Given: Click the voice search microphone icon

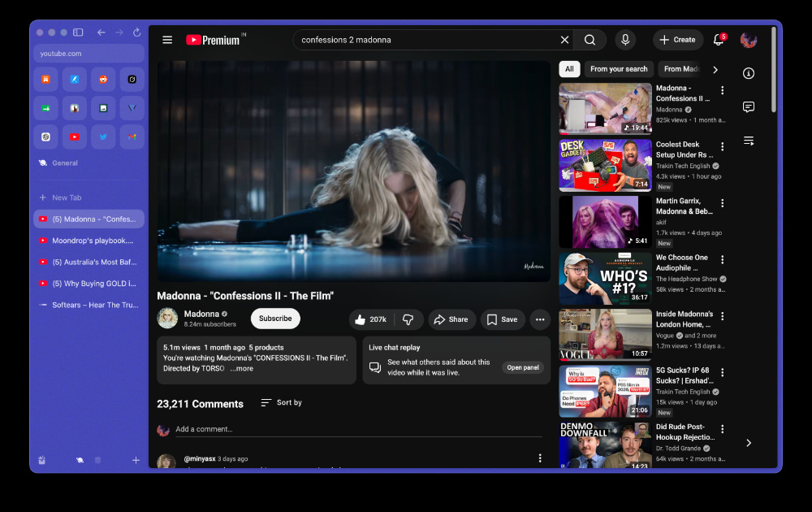Looking at the screenshot, I should click(625, 40).
